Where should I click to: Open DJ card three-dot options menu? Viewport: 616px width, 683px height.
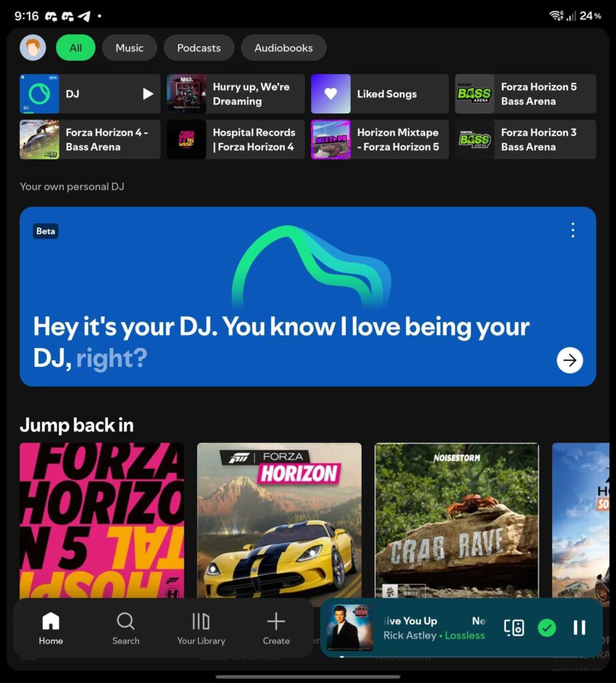point(573,230)
